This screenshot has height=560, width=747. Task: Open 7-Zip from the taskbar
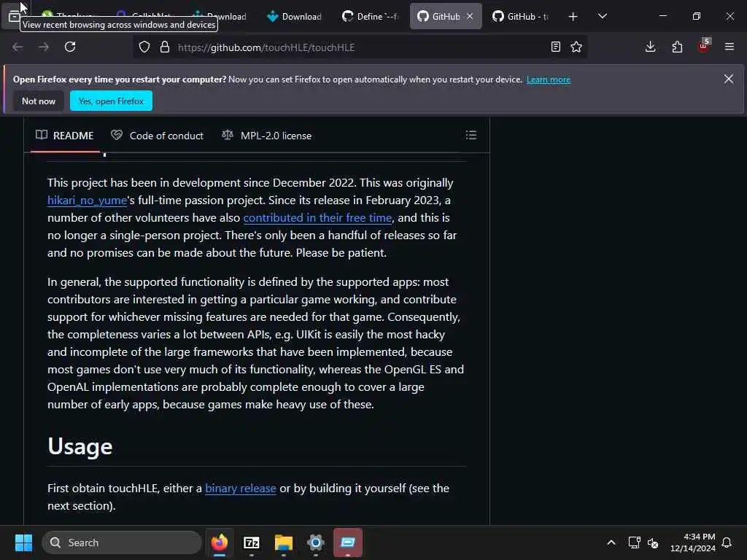[252, 542]
